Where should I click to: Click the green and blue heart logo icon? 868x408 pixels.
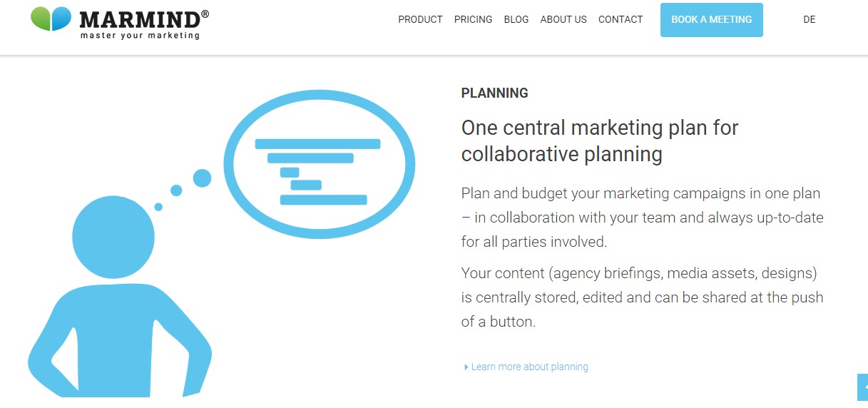[51, 19]
